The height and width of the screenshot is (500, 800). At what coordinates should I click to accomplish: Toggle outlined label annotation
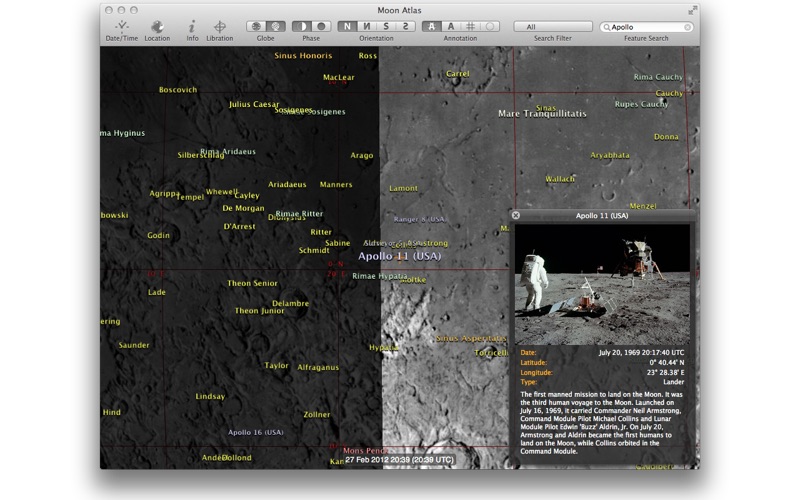tap(432, 26)
